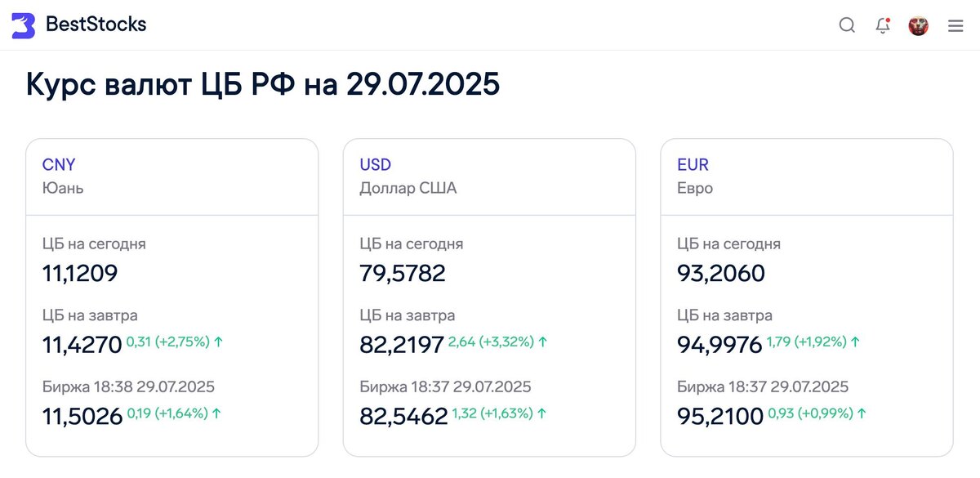Open notifications bell icon
Screen dimensions: 980x478
(x=882, y=25)
